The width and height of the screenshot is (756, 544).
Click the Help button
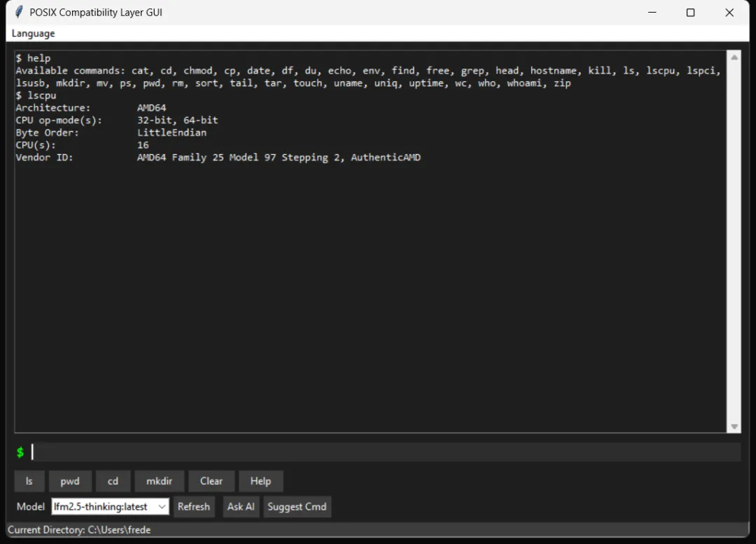[261, 481]
